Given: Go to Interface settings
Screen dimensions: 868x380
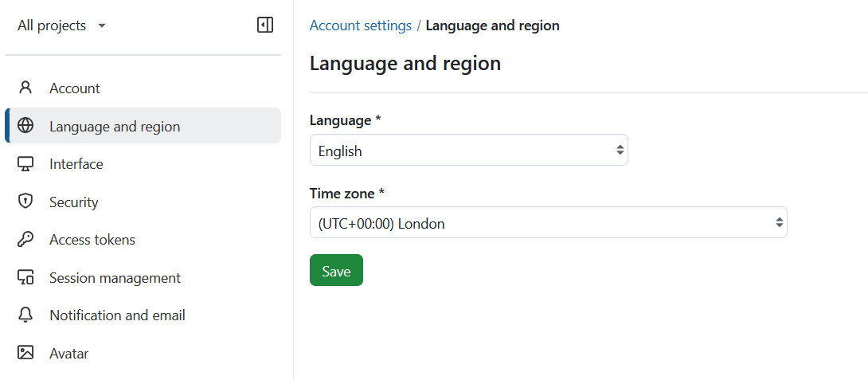Looking at the screenshot, I should pyautogui.click(x=143, y=164).
